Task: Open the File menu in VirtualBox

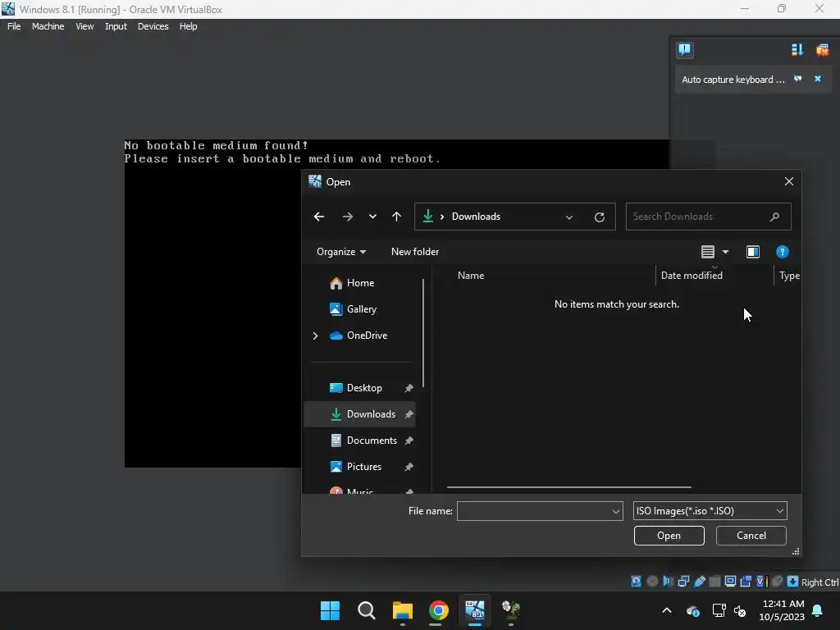Action: coord(14,26)
